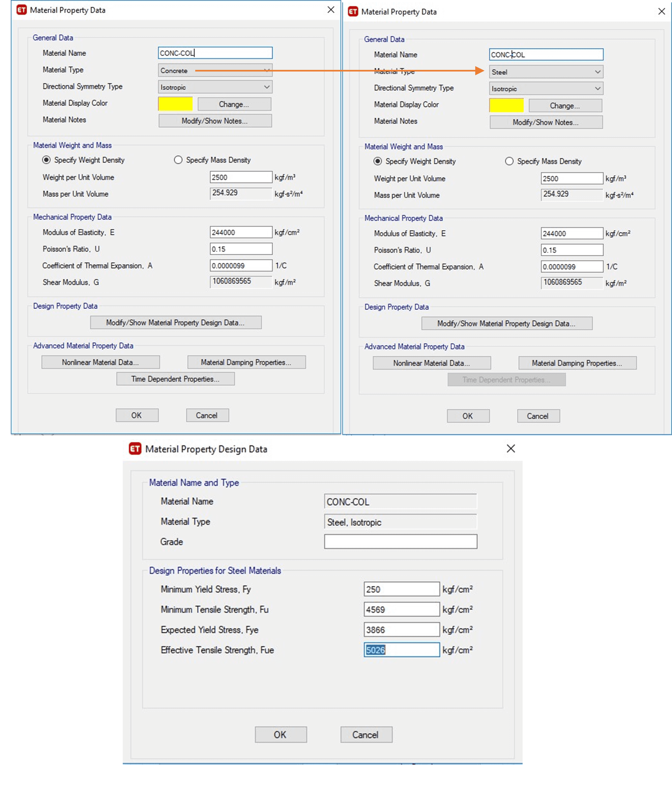Click Cancel in left Material Property Data window
This screenshot has width=672, height=800.
[207, 415]
